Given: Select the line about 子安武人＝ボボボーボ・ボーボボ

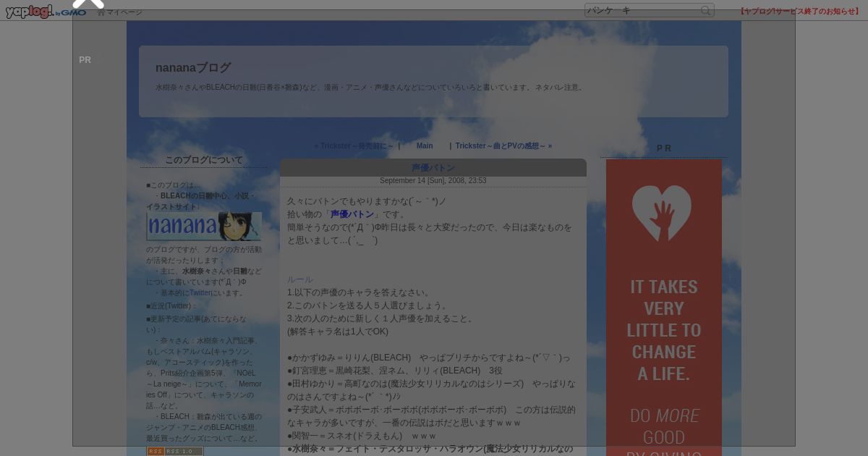Looking at the screenshot, I should click(x=432, y=416).
